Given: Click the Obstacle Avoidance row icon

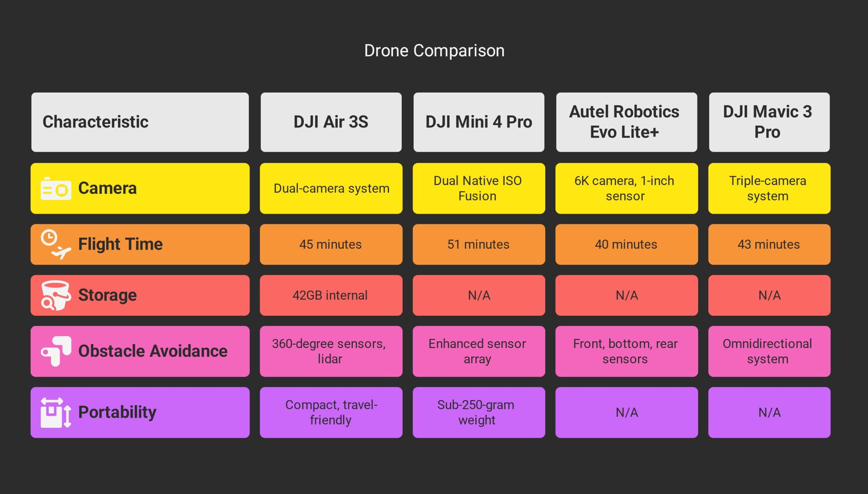Looking at the screenshot, I should [x=56, y=351].
